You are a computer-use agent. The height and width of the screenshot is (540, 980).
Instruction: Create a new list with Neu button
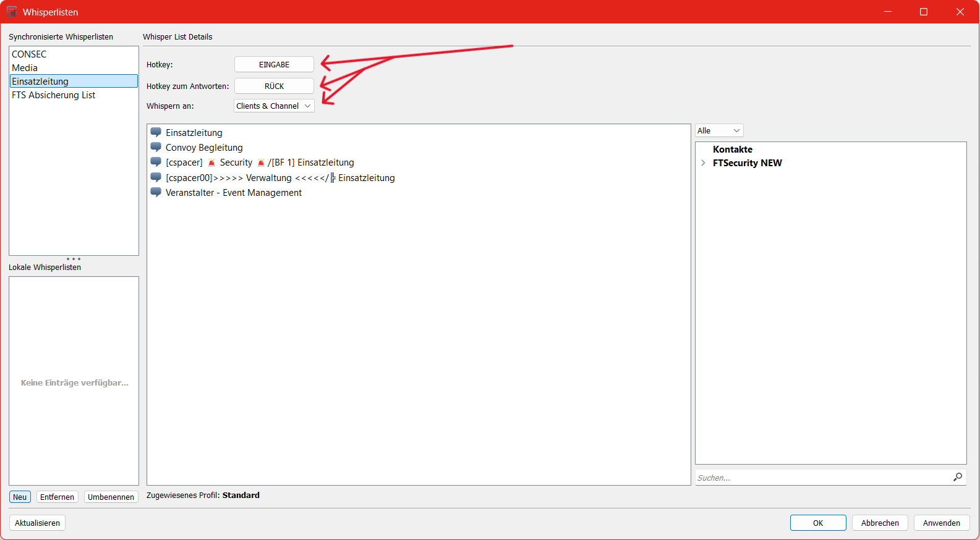[20, 497]
